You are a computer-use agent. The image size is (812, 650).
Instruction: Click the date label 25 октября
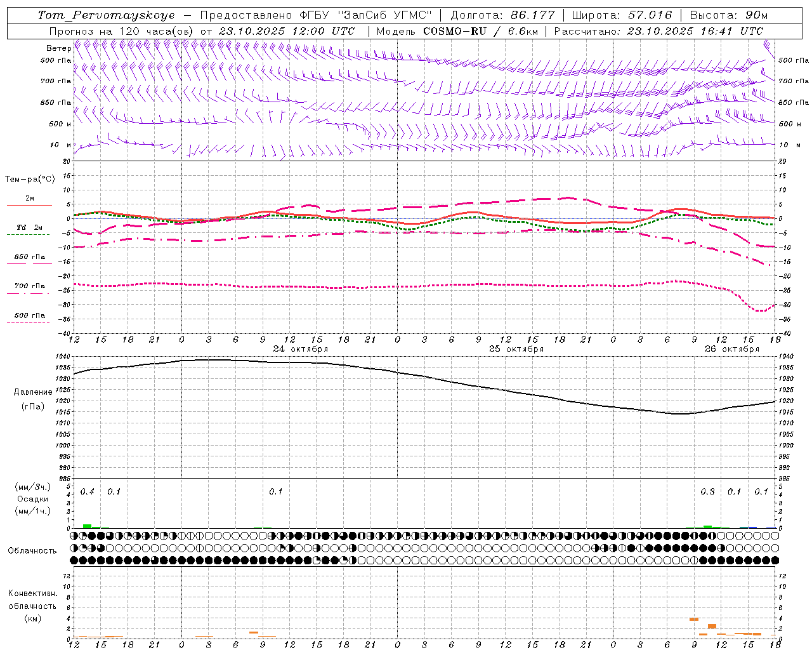click(x=516, y=349)
